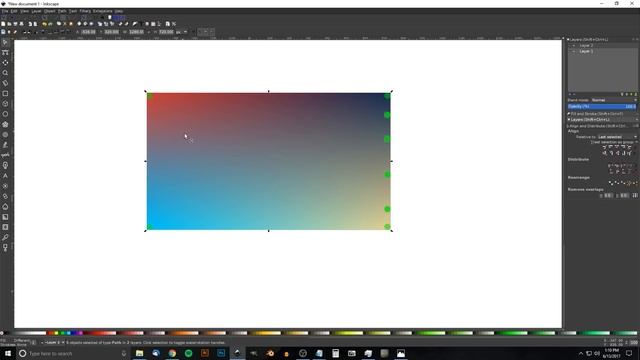The image size is (640, 360).
Task: Open the Blend mode dropdown
Action: [x=614, y=100]
